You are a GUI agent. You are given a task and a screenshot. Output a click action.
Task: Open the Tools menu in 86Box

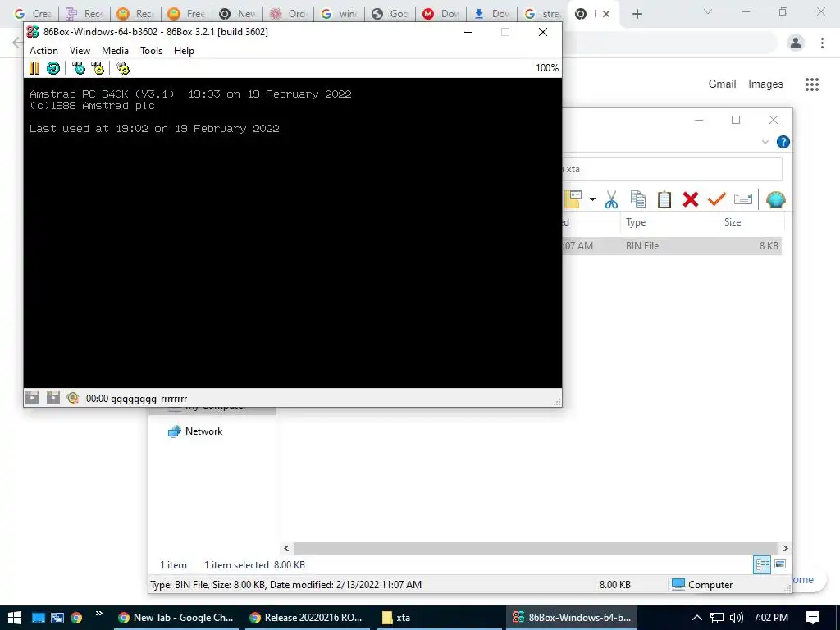click(151, 50)
